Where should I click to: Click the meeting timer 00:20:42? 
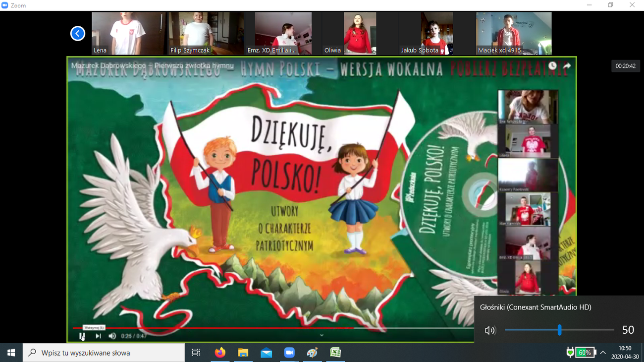pyautogui.click(x=625, y=65)
